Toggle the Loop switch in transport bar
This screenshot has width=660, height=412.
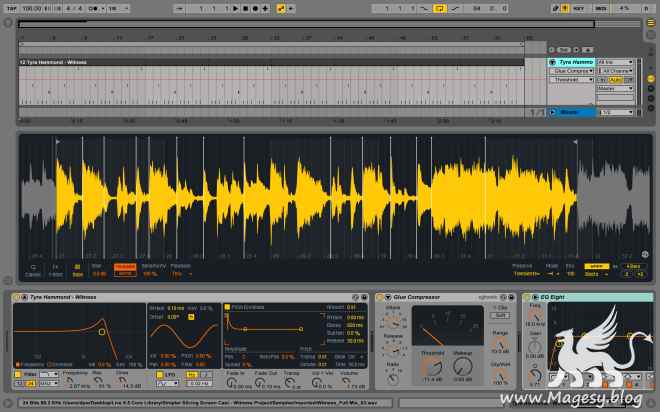pyautogui.click(x=439, y=8)
